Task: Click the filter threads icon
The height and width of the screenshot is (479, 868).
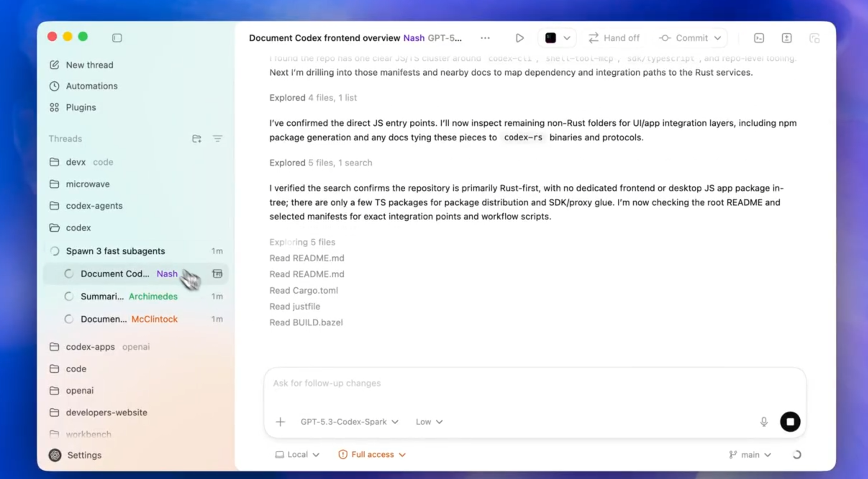Action: (x=217, y=139)
